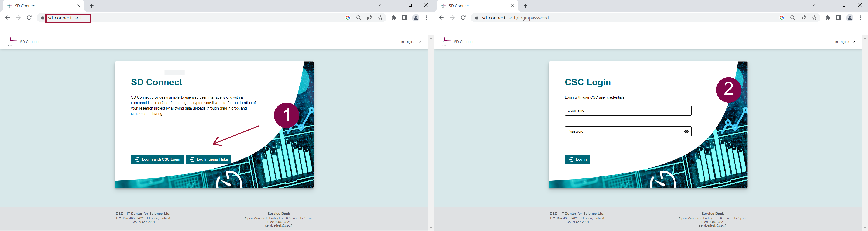The height and width of the screenshot is (231, 868).
Task: Click SD Connect header text in right window
Action: pyautogui.click(x=464, y=42)
